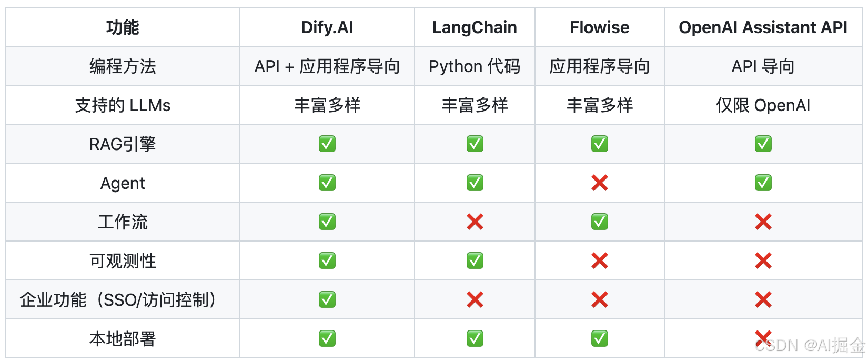Click LangChain 企业功能 red cross mark
868x361 pixels.
[x=475, y=299]
